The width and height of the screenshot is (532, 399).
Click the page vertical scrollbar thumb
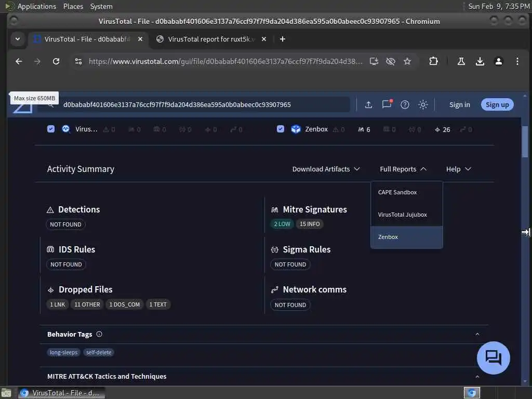(525, 141)
